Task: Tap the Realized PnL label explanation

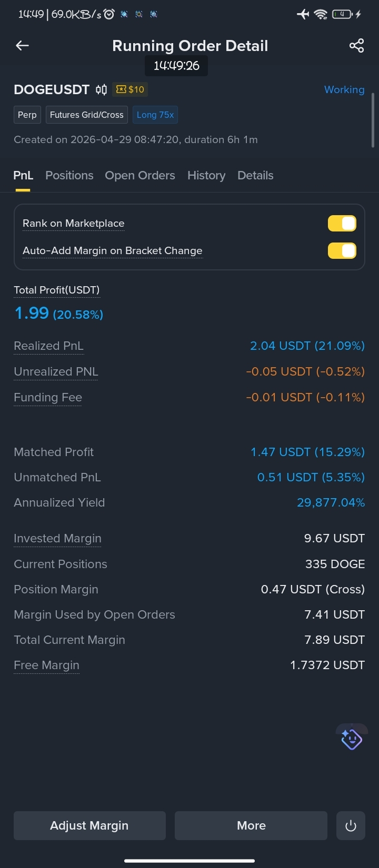Action: coord(48,346)
